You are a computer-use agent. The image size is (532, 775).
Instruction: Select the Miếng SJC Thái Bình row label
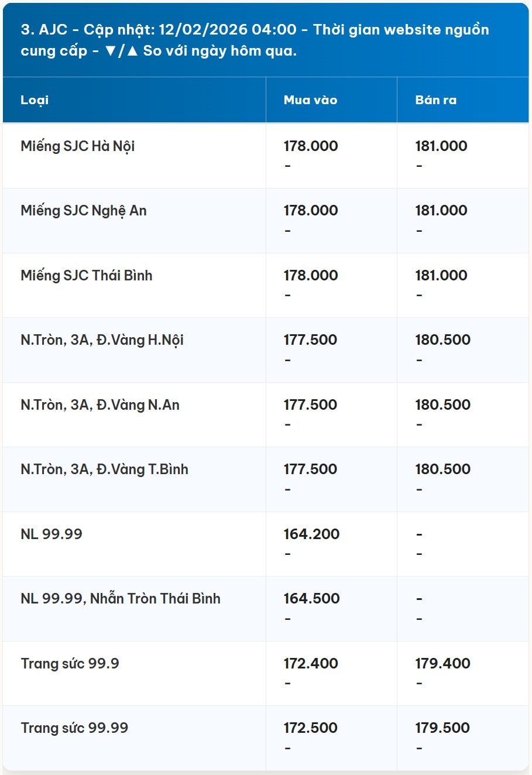point(87,275)
